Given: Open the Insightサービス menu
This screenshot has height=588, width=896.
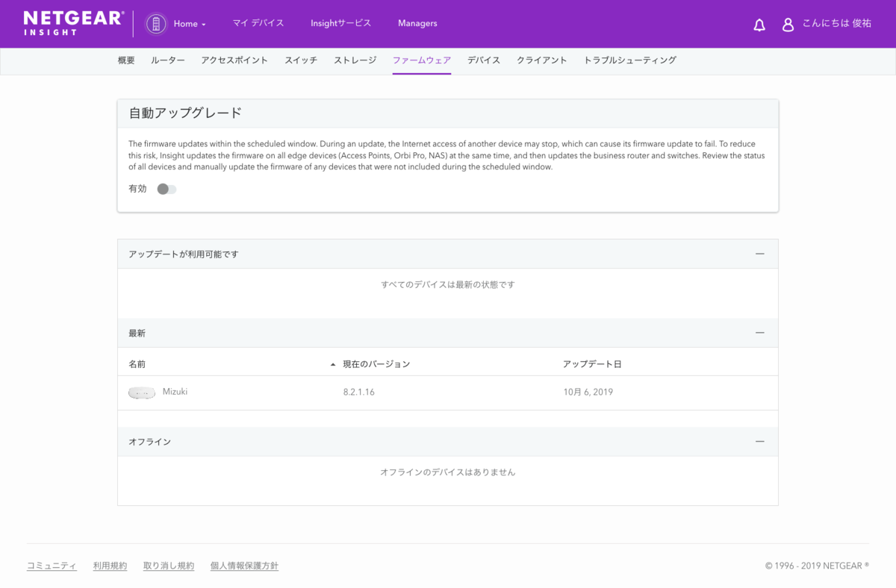Looking at the screenshot, I should (x=341, y=23).
